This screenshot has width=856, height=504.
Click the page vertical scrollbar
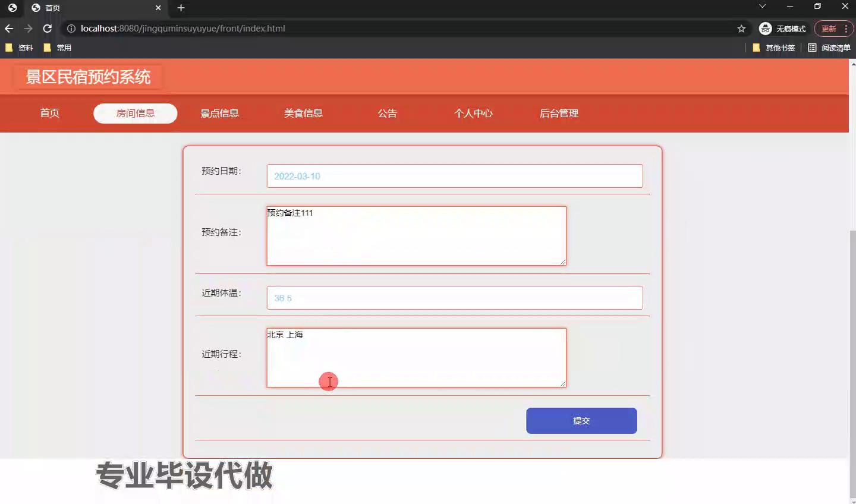[852, 357]
